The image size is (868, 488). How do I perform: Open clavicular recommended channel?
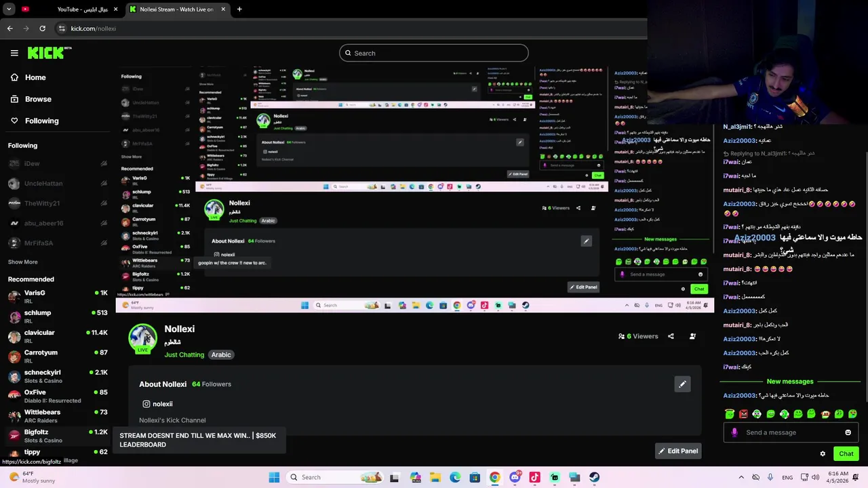(57, 336)
